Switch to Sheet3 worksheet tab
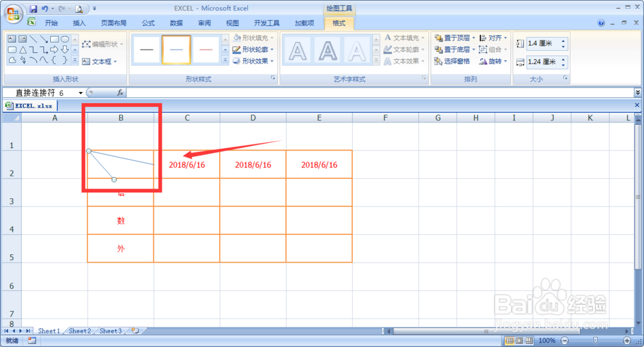The height and width of the screenshot is (347, 644). click(x=111, y=331)
